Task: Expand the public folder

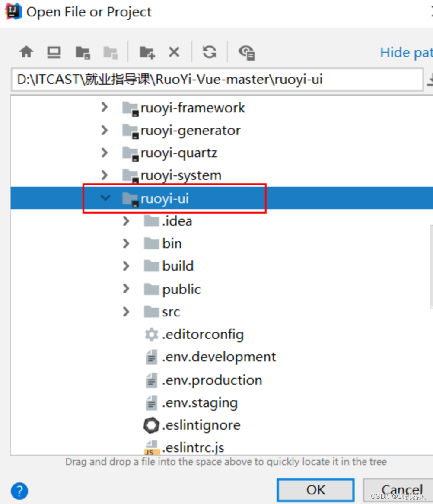Action: pyautogui.click(x=126, y=289)
